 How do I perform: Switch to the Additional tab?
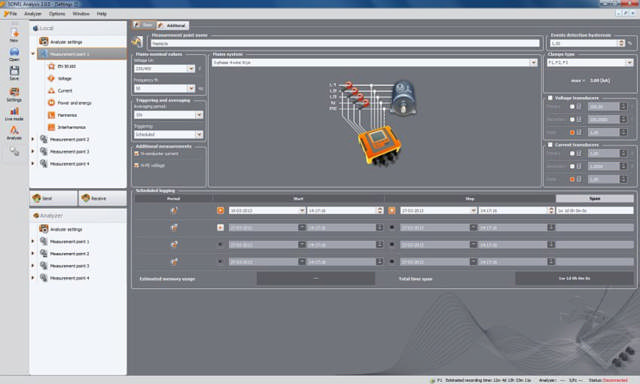[173, 25]
